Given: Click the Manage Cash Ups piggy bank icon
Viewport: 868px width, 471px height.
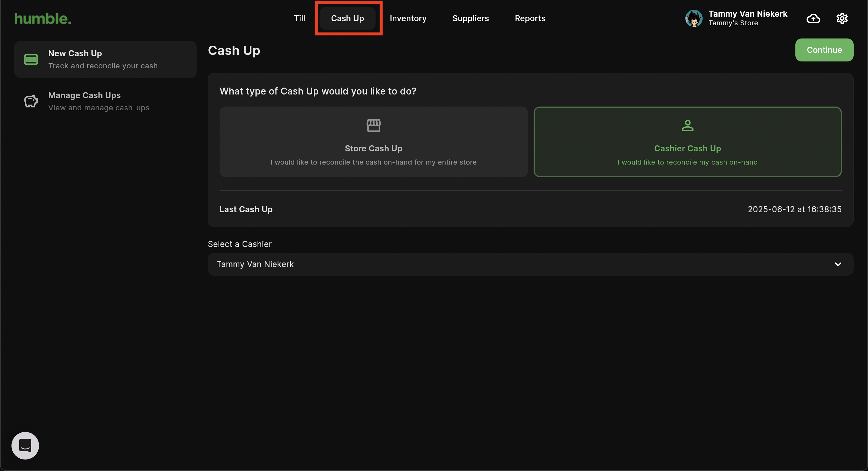Looking at the screenshot, I should [x=31, y=101].
